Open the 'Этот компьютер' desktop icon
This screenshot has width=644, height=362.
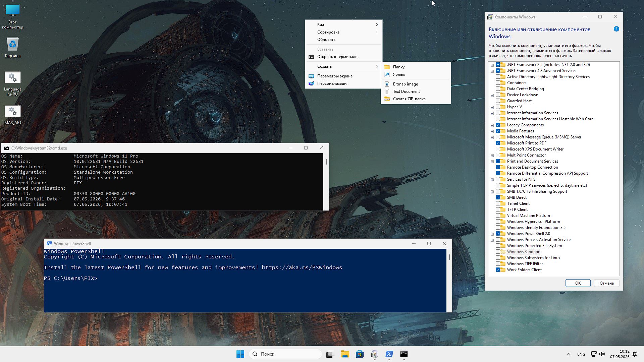click(12, 17)
